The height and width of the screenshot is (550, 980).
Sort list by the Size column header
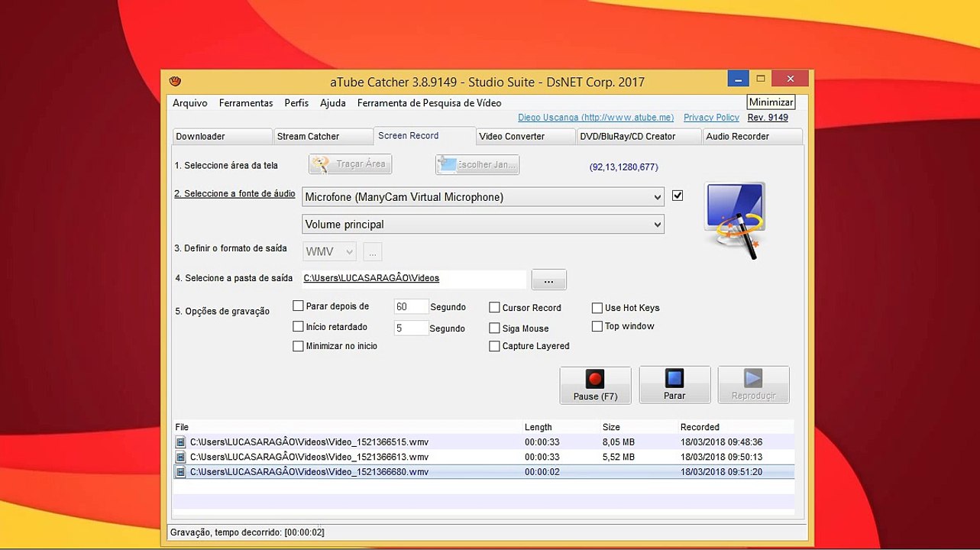pos(639,427)
